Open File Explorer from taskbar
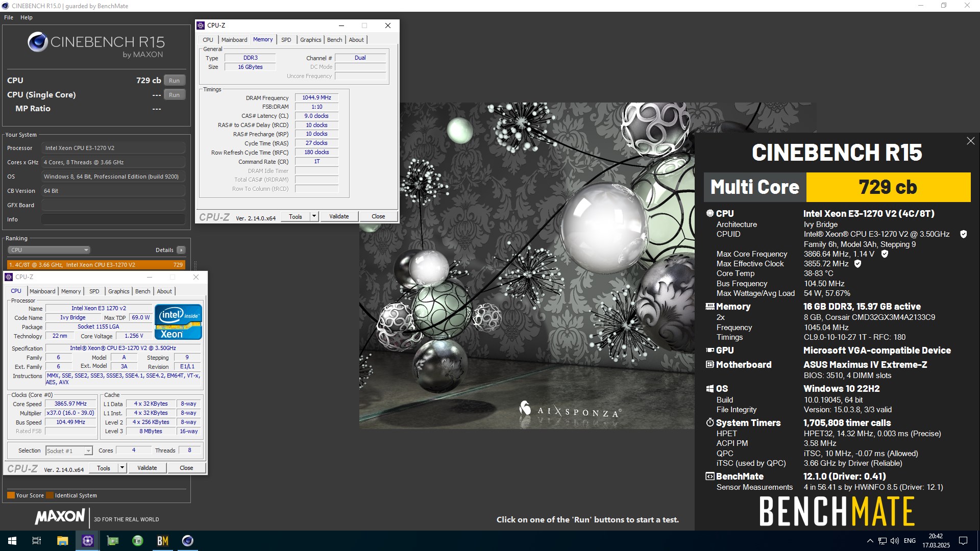The image size is (980, 551). tap(62, 541)
